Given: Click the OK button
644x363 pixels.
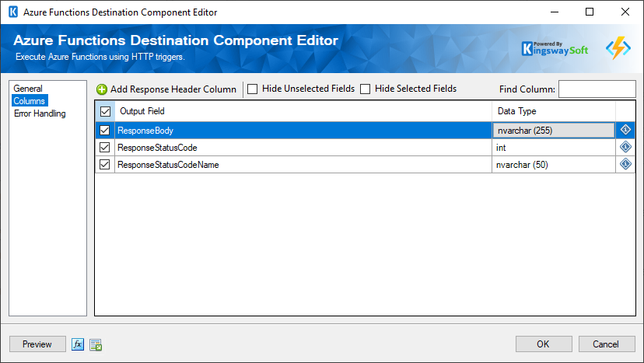Looking at the screenshot, I should [x=544, y=344].
